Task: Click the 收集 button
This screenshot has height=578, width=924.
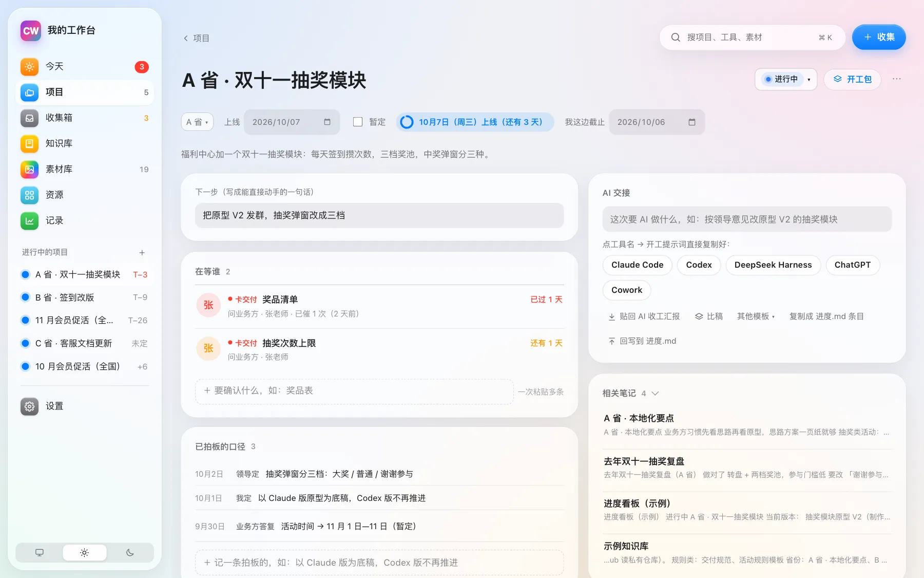Action: pos(879,37)
